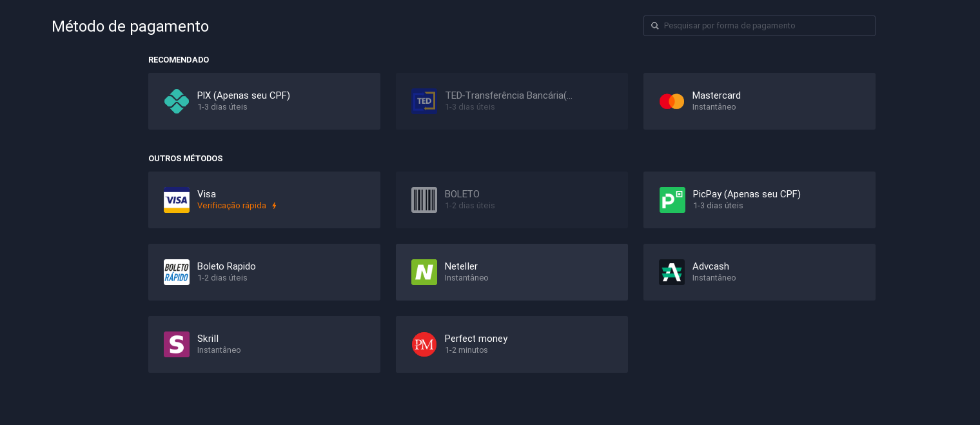Open the Visa Verificação rápida link
Screen dimensions: 980x425
[x=232, y=206]
